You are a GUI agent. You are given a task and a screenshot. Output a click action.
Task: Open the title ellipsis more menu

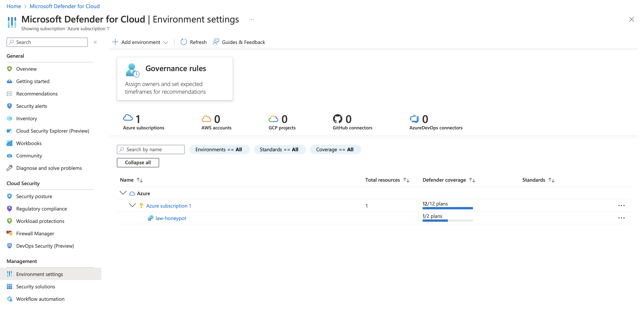pos(252,19)
